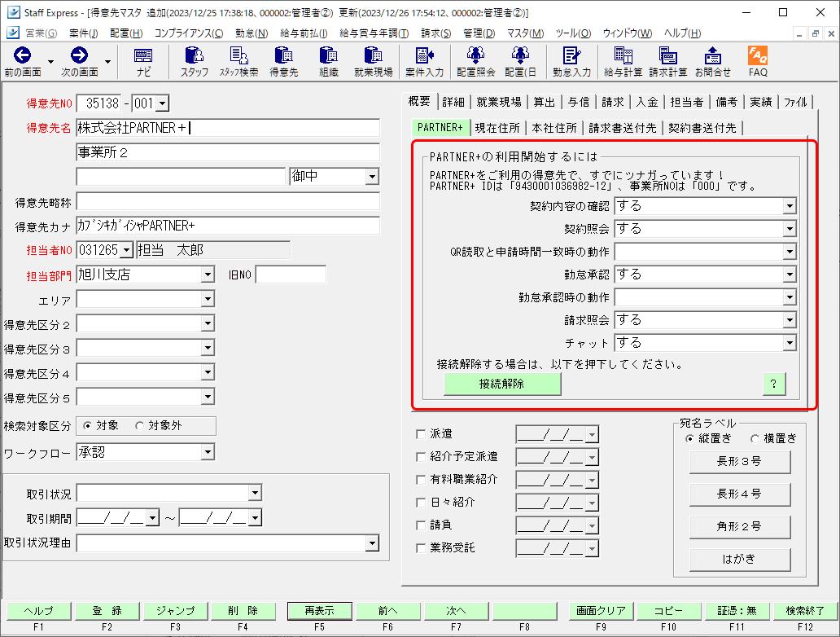
Task: Switch to the 現在住所 sub-tab
Action: (497, 128)
